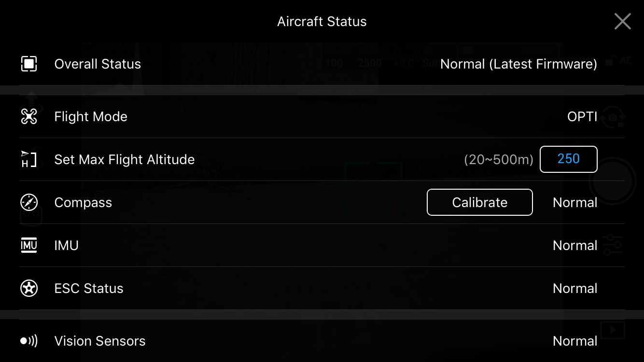The height and width of the screenshot is (362, 644).
Task: Tap the Normal (Latest Firmware) status text
Action: point(518,64)
